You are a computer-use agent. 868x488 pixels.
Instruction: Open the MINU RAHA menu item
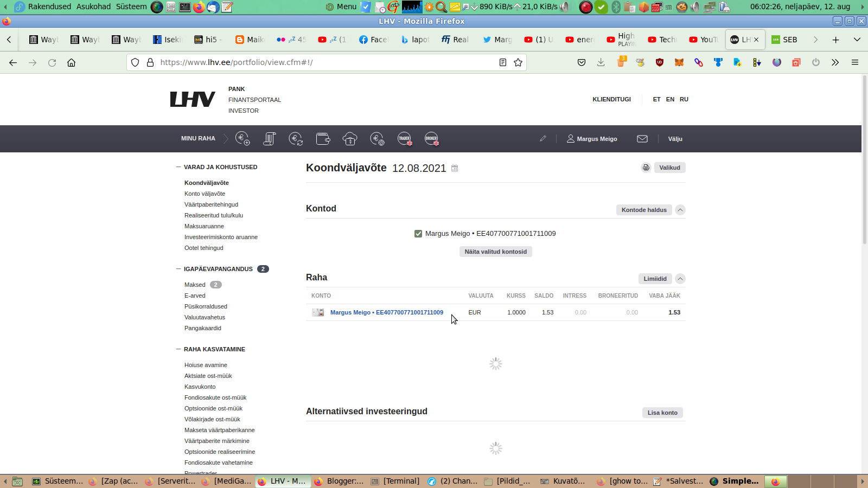click(198, 139)
